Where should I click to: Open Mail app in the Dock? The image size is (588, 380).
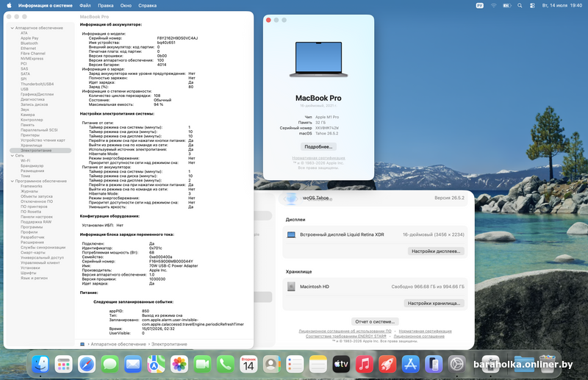(133, 364)
